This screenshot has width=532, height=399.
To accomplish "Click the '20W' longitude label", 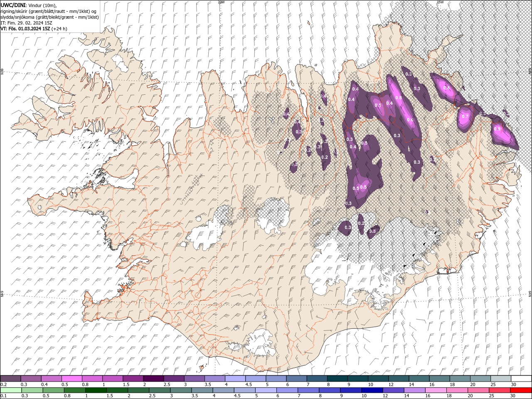I will click(221, 2).
